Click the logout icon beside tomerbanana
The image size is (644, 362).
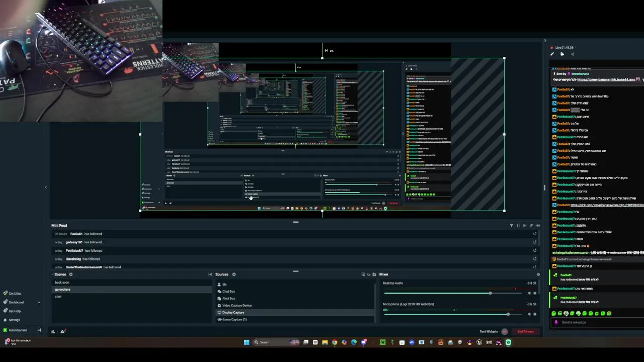tap(39, 330)
